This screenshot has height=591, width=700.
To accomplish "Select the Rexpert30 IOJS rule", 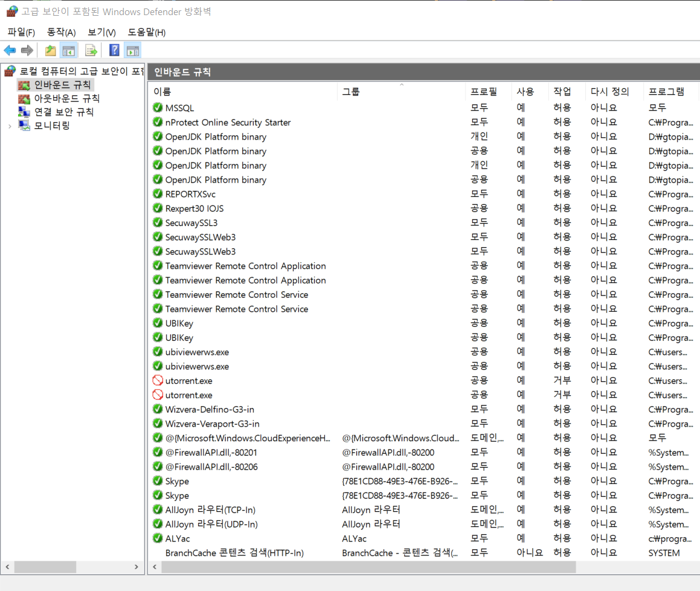I will tap(194, 208).
